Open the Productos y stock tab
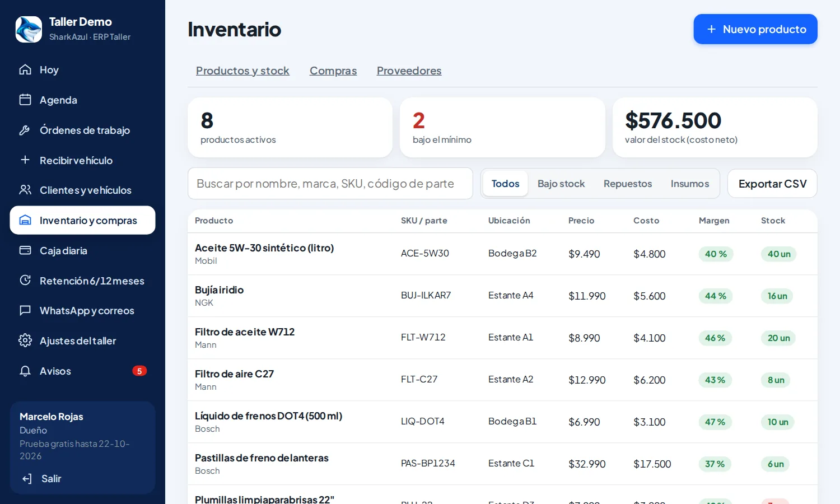Image resolution: width=840 pixels, height=504 pixels. coord(242,71)
